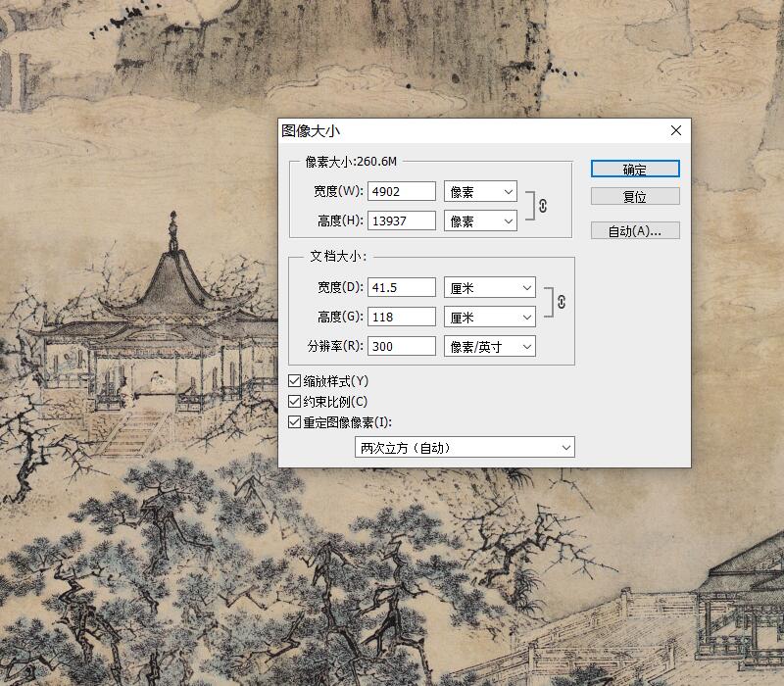Viewport: 784px width, 686px height.
Task: Open the document width 厘米 unit dropdown
Action: pos(489,287)
